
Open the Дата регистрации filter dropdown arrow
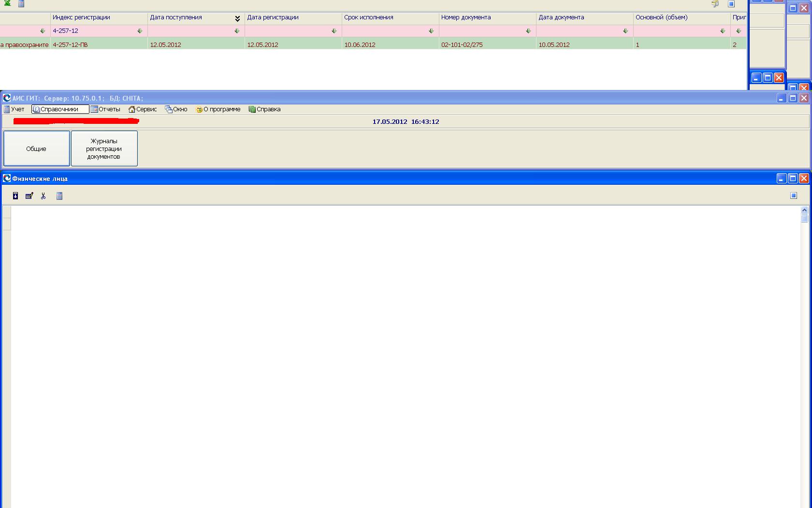tap(334, 31)
